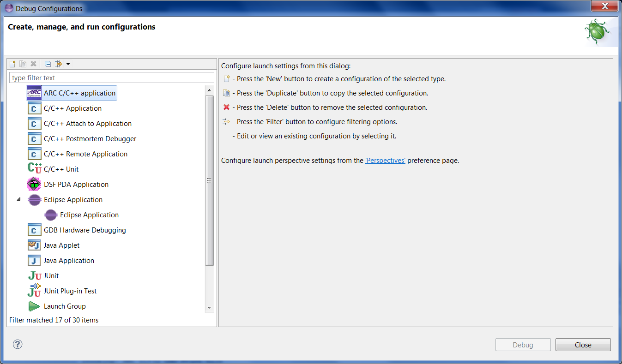Click the Filter icon in the instructions text
Image resolution: width=622 pixels, height=364 pixels.
[226, 122]
